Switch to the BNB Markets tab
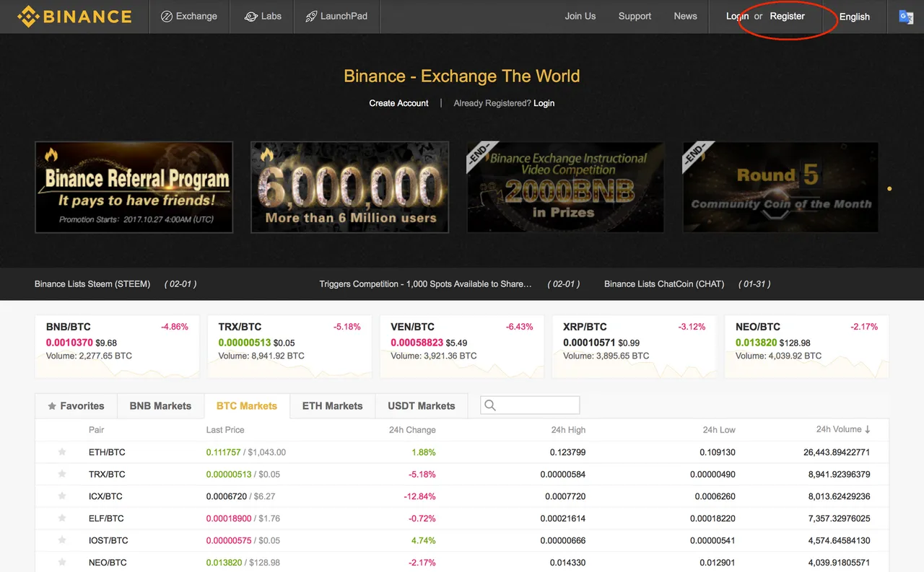This screenshot has width=924, height=572. point(160,406)
